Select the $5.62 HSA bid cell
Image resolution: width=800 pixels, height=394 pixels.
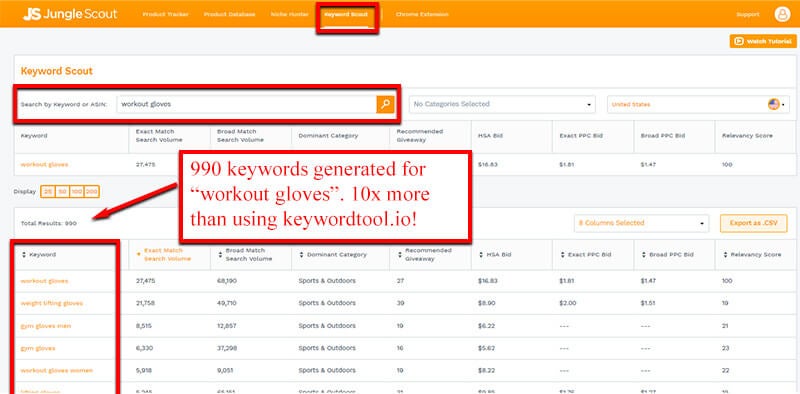click(486, 348)
